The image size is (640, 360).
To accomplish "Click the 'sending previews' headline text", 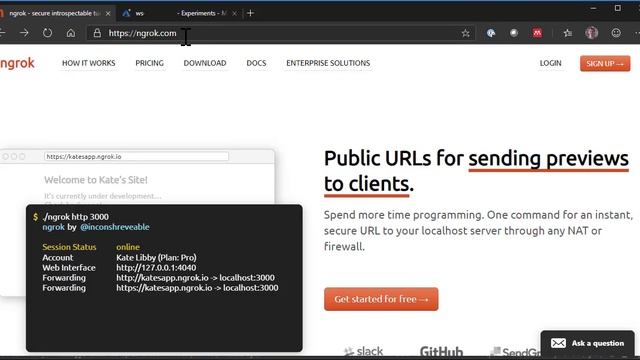I will pyautogui.click(x=549, y=159).
